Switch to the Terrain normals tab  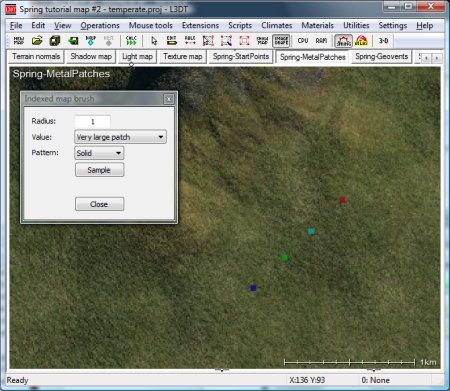point(36,56)
